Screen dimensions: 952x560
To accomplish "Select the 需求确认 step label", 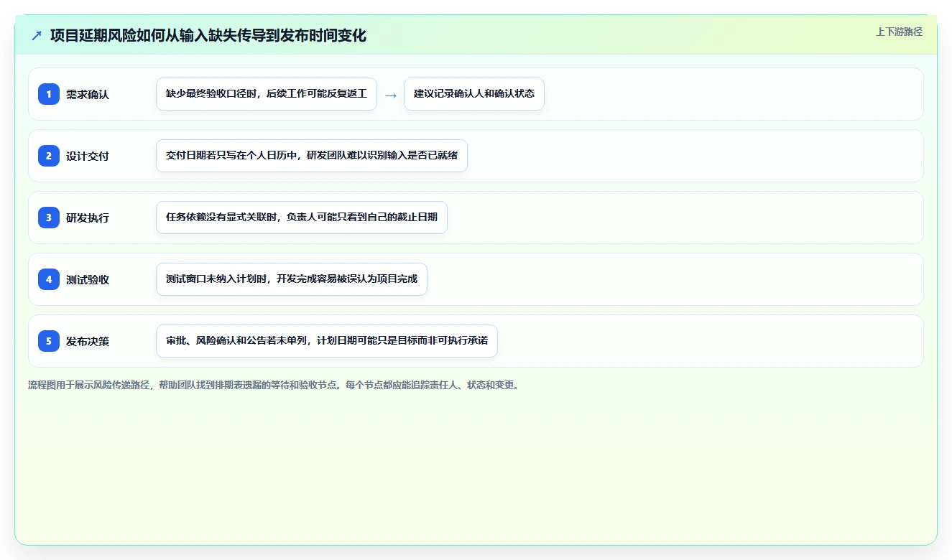I will point(88,94).
